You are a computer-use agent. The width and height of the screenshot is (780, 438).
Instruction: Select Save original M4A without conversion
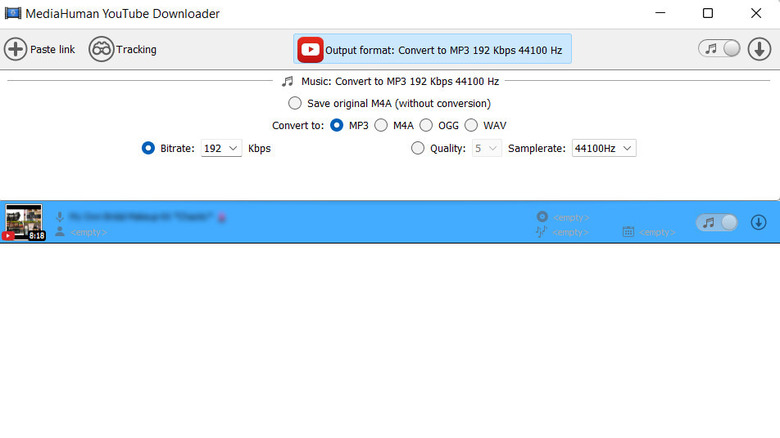pyautogui.click(x=295, y=103)
